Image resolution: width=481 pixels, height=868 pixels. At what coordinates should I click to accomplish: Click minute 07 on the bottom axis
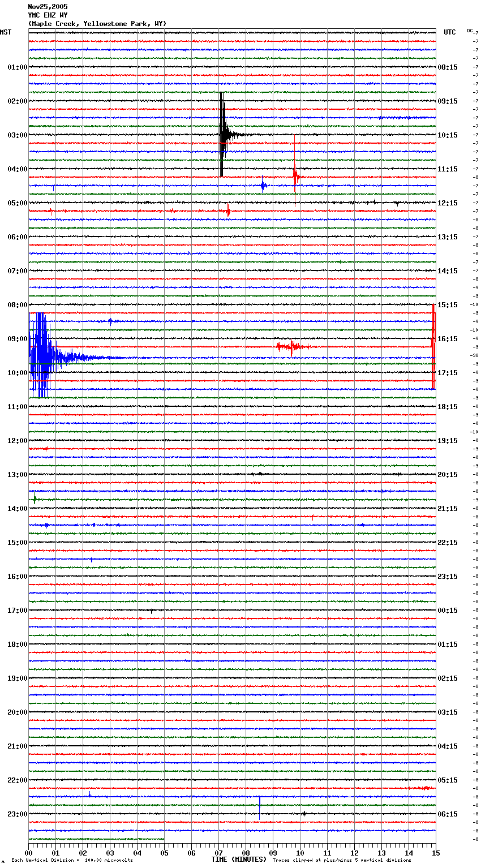pos(218,853)
